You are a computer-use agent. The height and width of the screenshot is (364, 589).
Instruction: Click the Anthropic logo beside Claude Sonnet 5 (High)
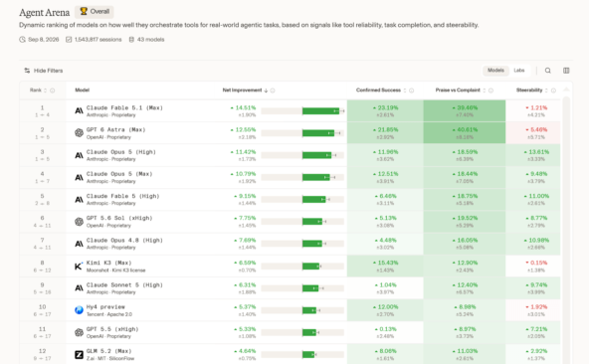[x=79, y=288]
